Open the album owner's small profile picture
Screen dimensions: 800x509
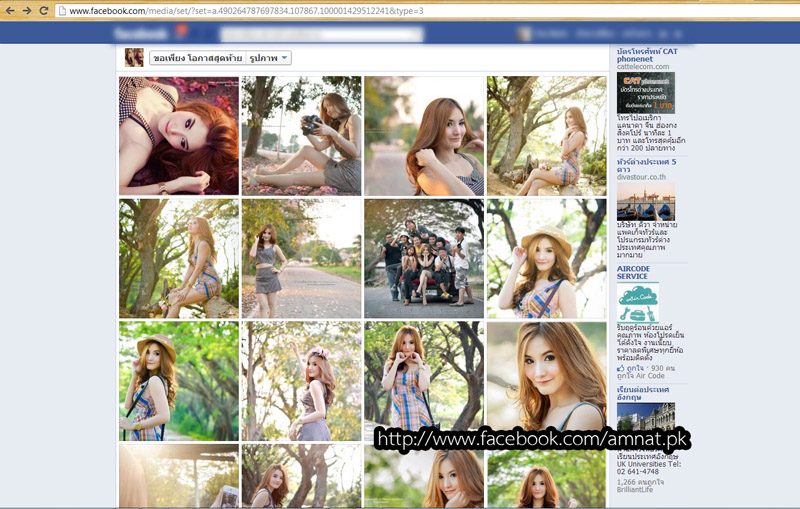(x=134, y=58)
